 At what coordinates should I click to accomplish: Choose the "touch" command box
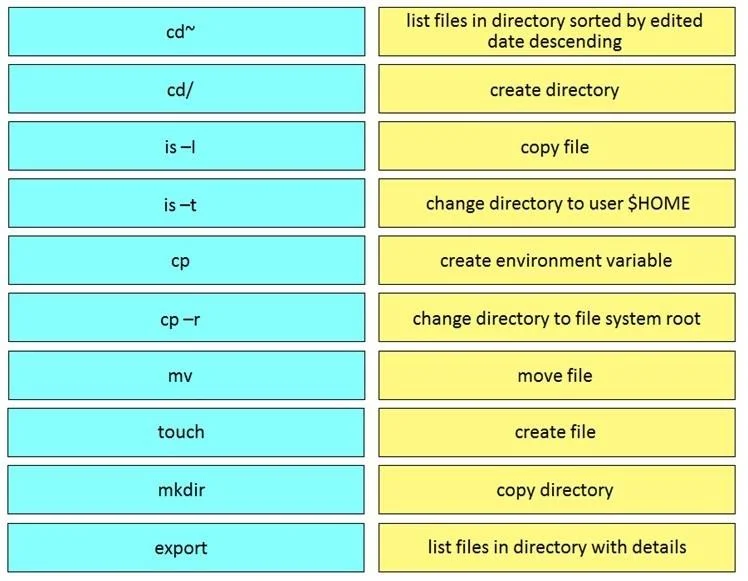tap(186, 433)
